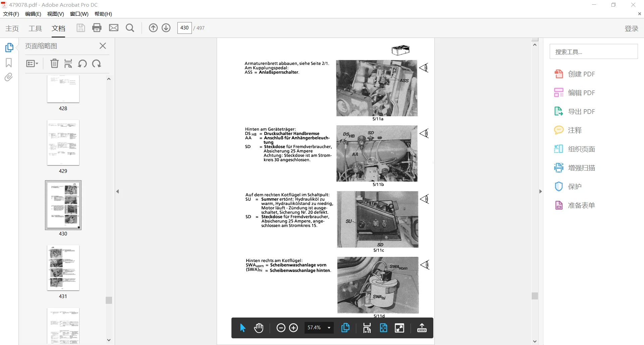
Task: Select page 430 thumbnail
Action: point(63,205)
